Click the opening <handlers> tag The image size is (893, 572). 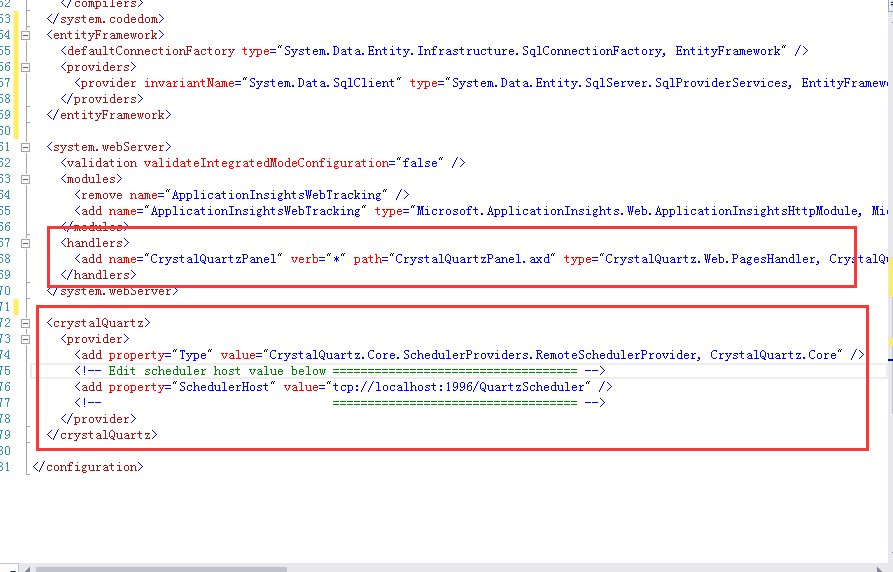[95, 243]
